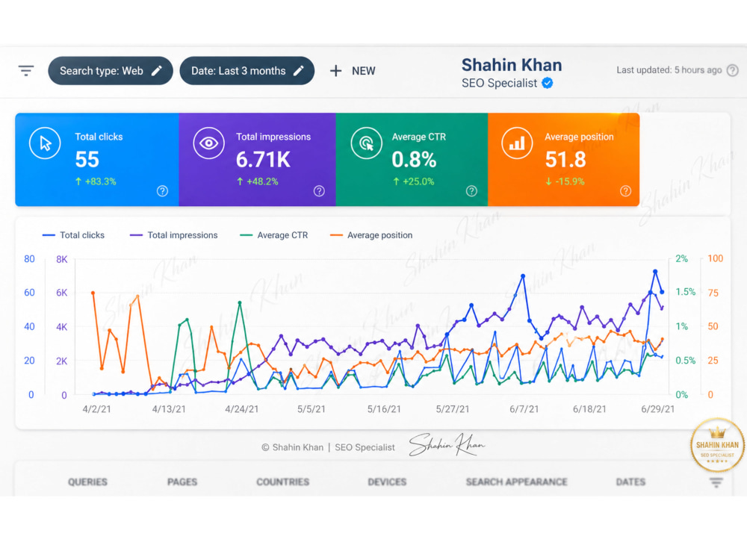The width and height of the screenshot is (747, 560).
Task: Click the 5/5/21 date on chart axis
Action: coord(311,409)
